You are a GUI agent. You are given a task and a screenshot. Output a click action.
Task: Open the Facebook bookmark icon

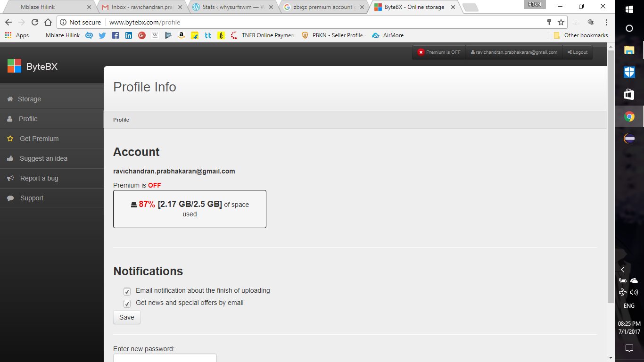(x=116, y=35)
